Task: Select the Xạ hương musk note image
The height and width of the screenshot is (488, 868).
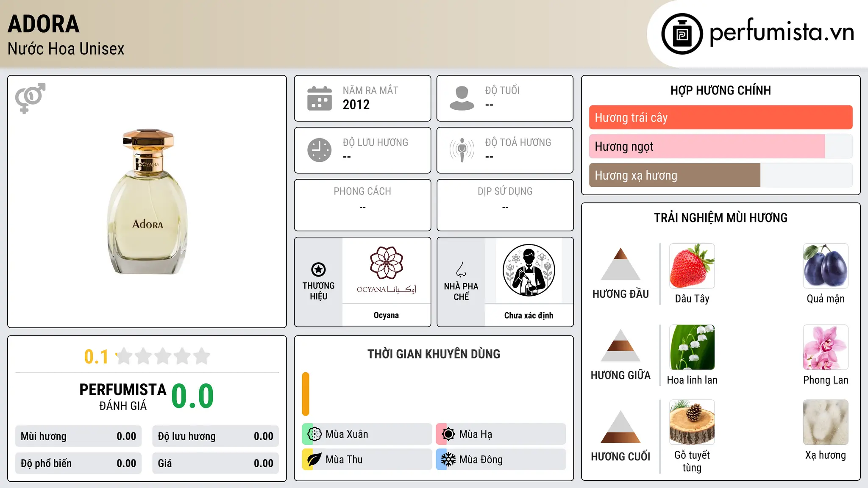Action: pos(825,422)
